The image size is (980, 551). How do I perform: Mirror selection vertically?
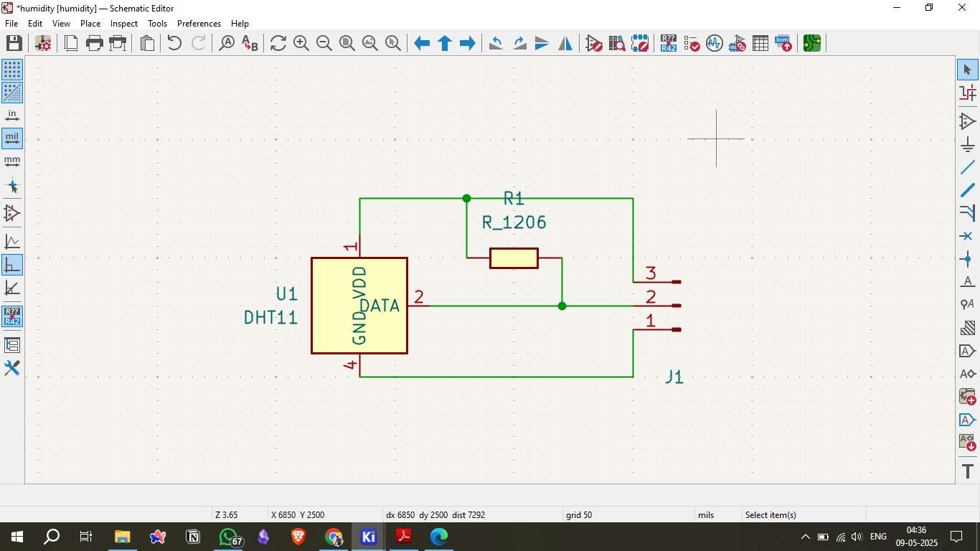pos(542,43)
